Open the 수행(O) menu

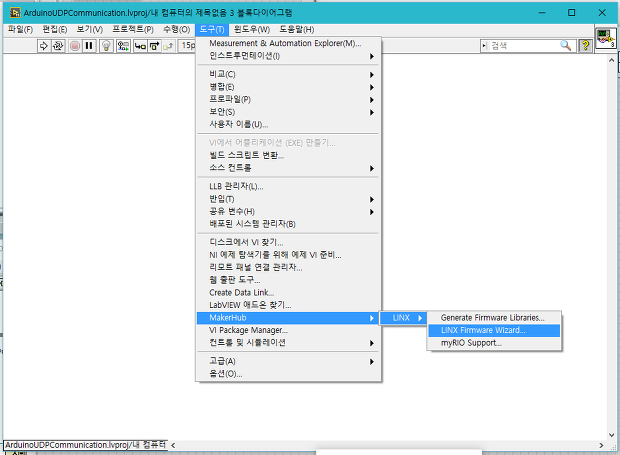tap(176, 29)
